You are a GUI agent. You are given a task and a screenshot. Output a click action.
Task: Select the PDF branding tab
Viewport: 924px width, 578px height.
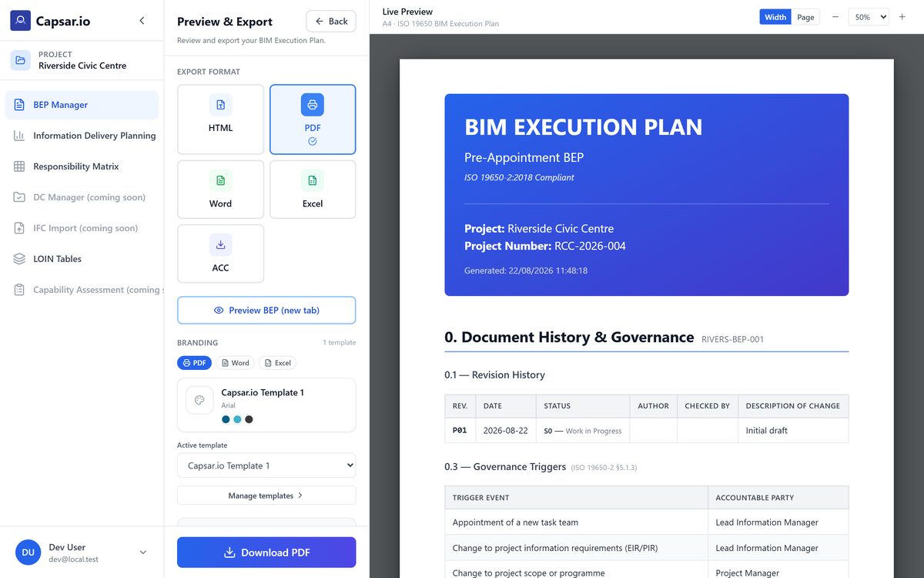[195, 363]
